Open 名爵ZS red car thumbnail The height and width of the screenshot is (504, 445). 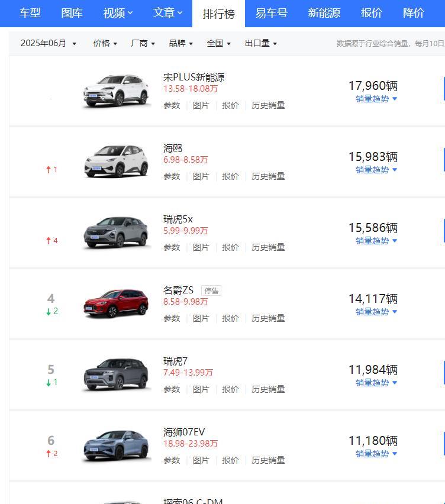tap(116, 303)
